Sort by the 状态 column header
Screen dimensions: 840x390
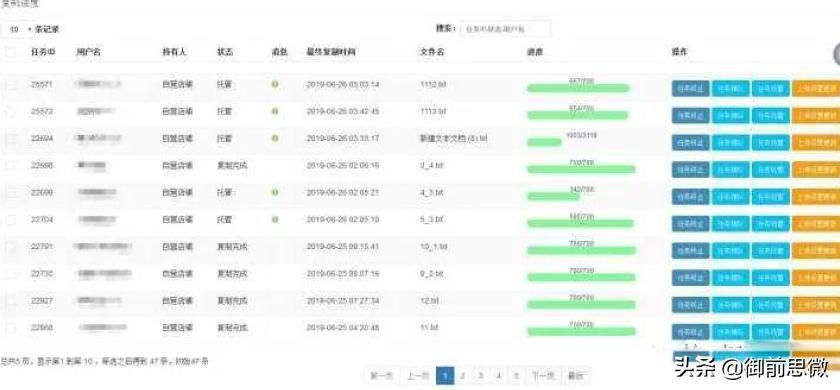tap(225, 52)
